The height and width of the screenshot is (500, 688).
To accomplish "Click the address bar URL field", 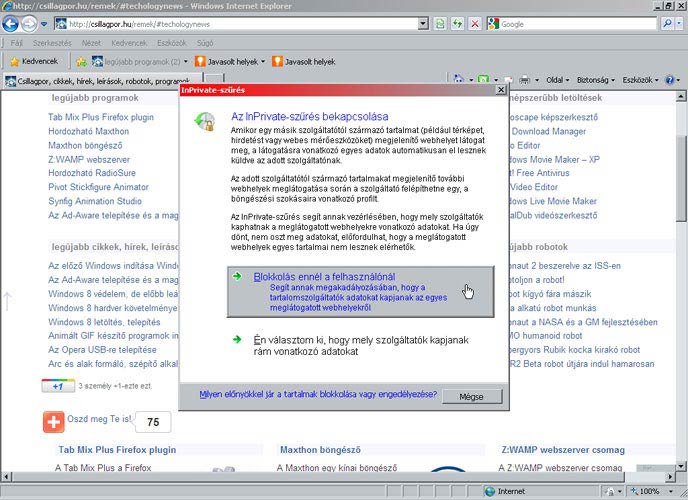I will coord(242,24).
